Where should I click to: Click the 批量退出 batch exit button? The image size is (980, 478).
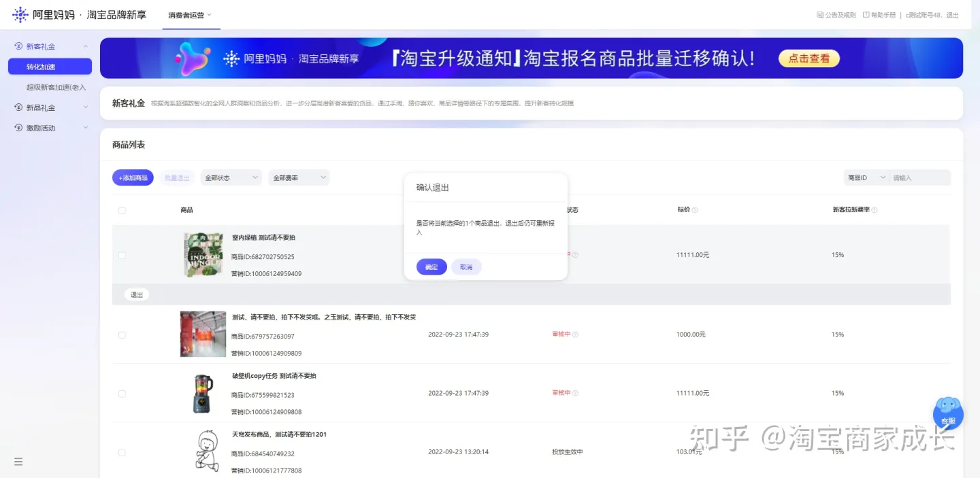(177, 177)
